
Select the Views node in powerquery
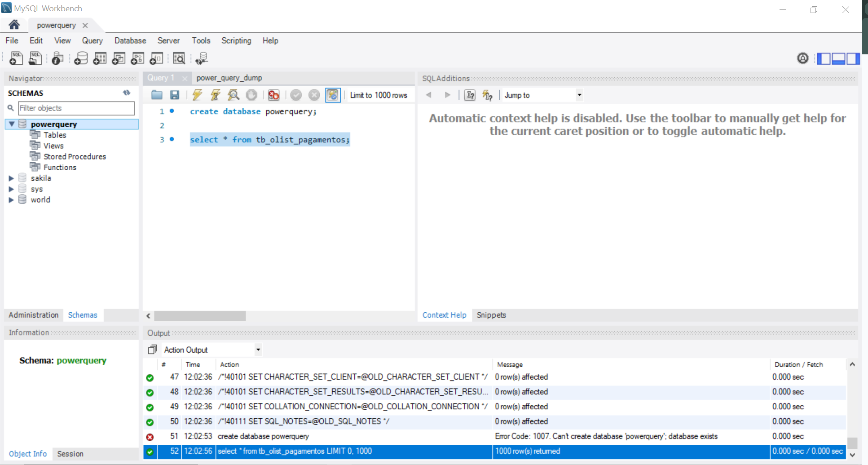[x=53, y=146]
